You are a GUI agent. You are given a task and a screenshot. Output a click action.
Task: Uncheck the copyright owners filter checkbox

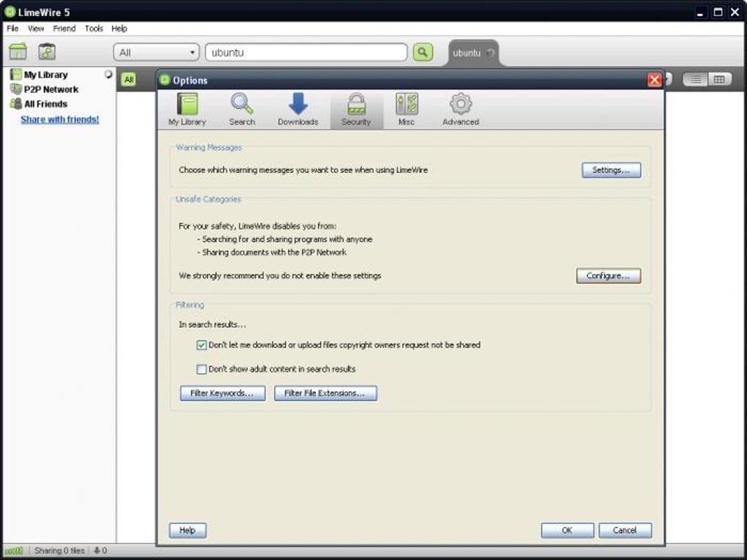201,346
